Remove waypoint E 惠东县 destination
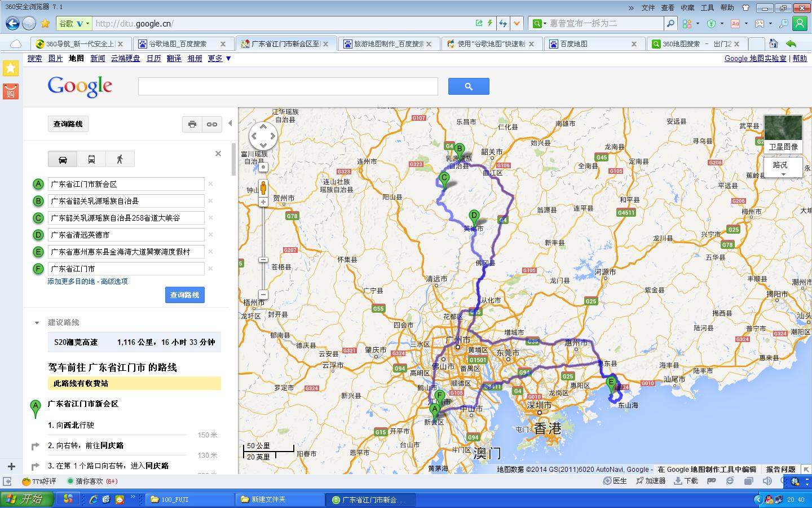 (210, 252)
